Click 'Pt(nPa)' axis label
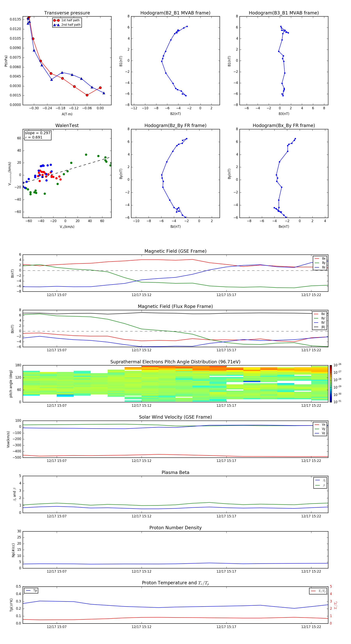351x644 pixels. (6, 61)
